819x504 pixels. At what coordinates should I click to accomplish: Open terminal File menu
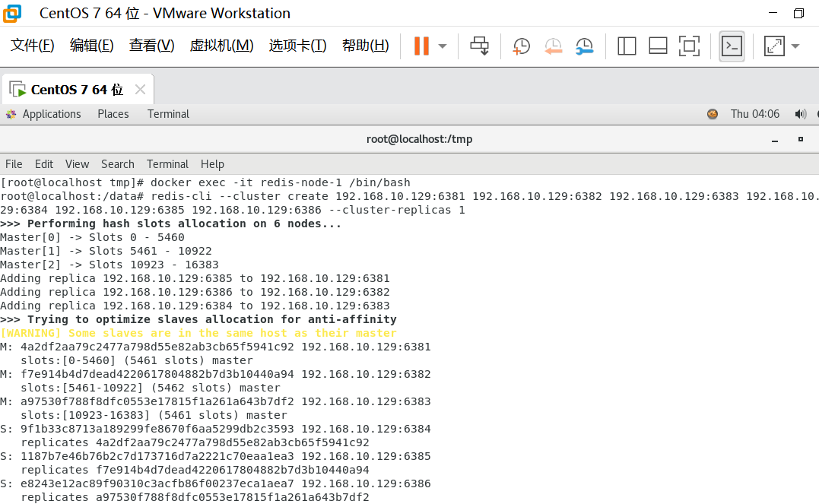click(14, 164)
